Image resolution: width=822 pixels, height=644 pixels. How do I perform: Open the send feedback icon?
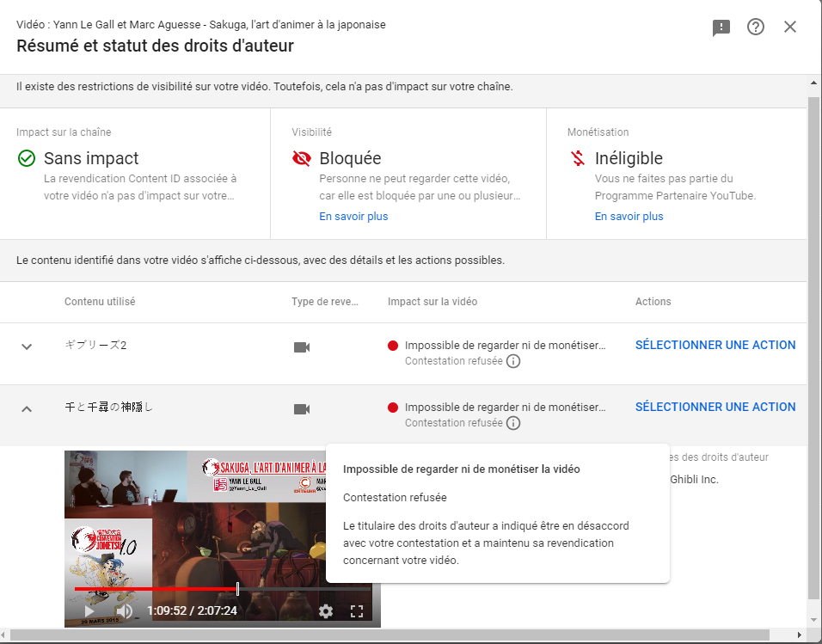[721, 28]
